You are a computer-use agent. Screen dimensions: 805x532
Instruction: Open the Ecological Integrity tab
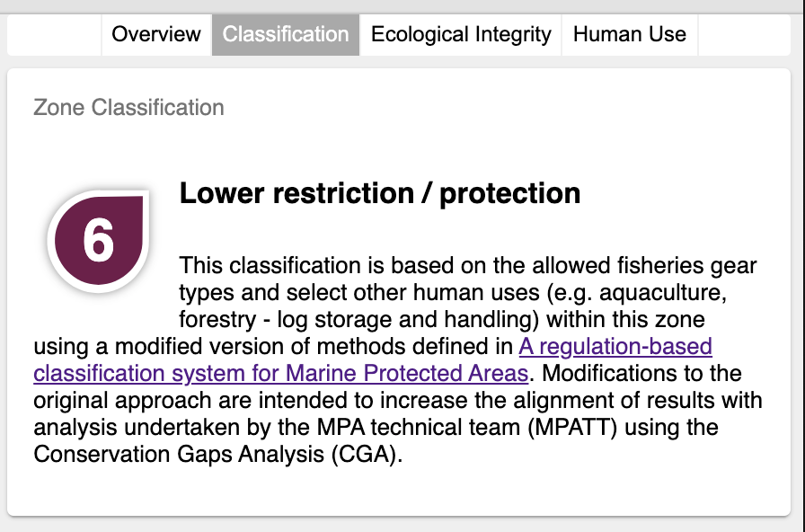click(462, 34)
